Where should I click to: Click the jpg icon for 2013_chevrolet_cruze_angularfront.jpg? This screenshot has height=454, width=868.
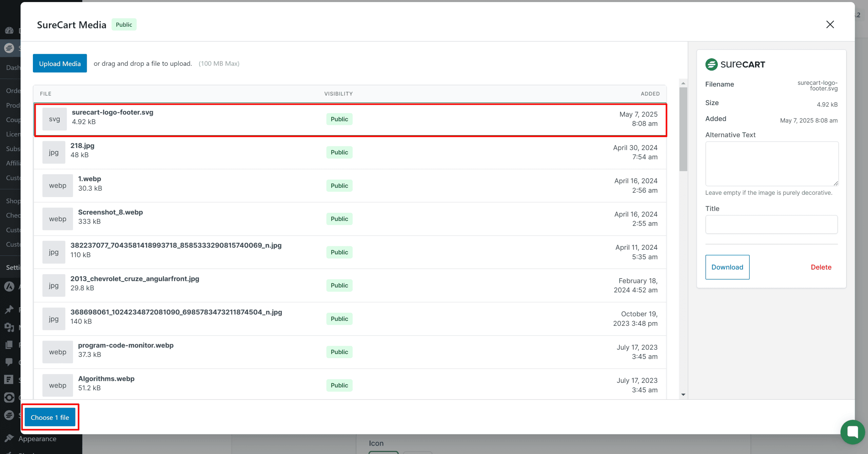tap(54, 286)
